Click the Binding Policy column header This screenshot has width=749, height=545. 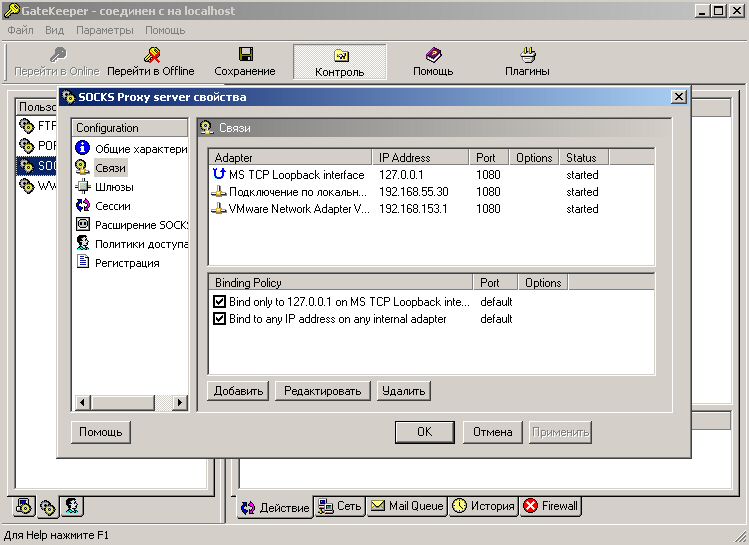(341, 282)
